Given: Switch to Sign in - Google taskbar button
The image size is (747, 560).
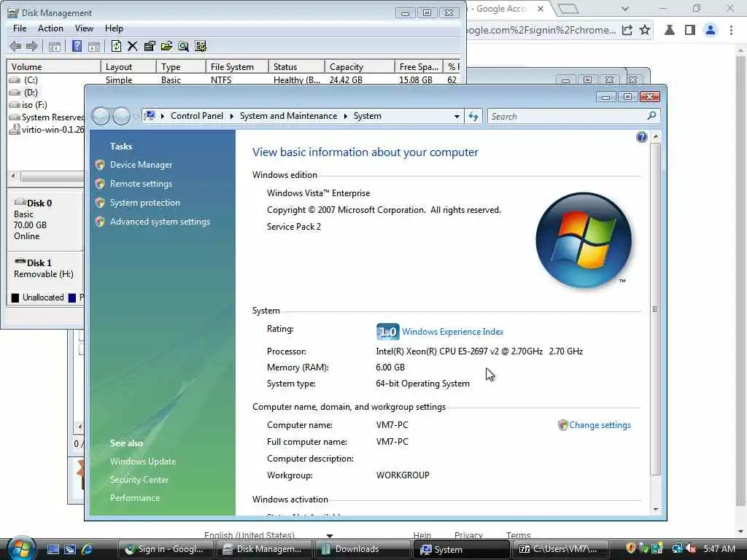Looking at the screenshot, I should (166, 549).
